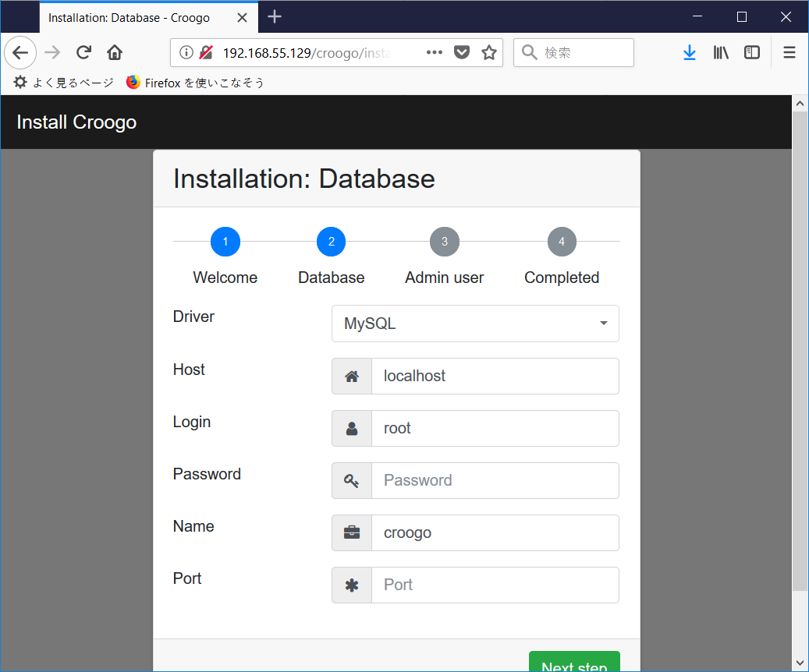The height and width of the screenshot is (672, 809).
Task: Click step 1 Welcome indicator circle
Action: (225, 242)
